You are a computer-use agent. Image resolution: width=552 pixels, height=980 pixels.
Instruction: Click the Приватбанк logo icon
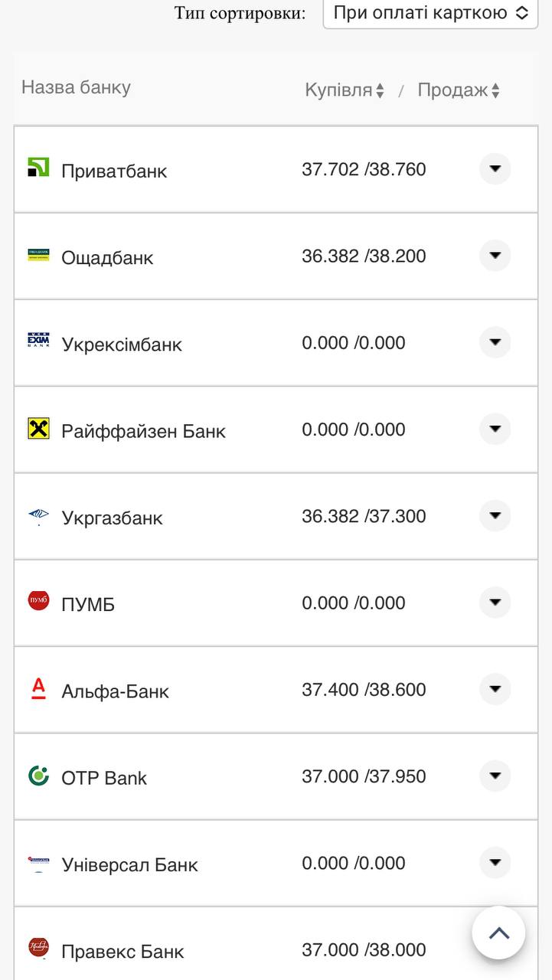tap(38, 168)
